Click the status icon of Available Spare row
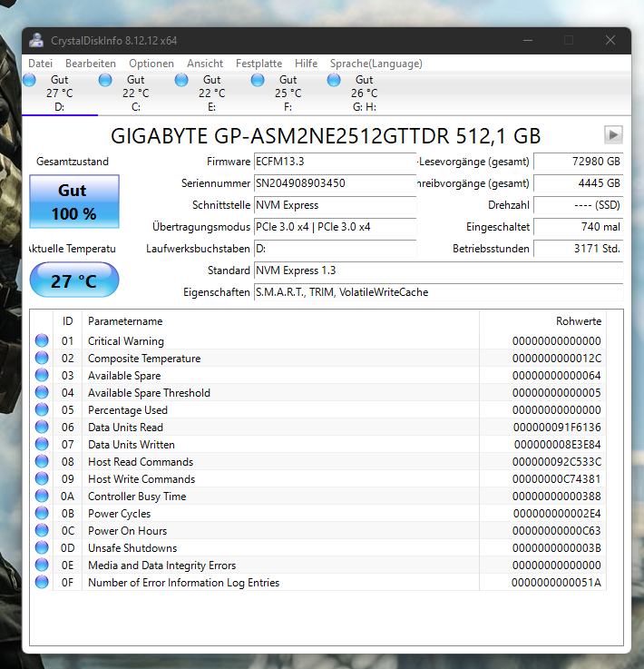 tap(42, 375)
